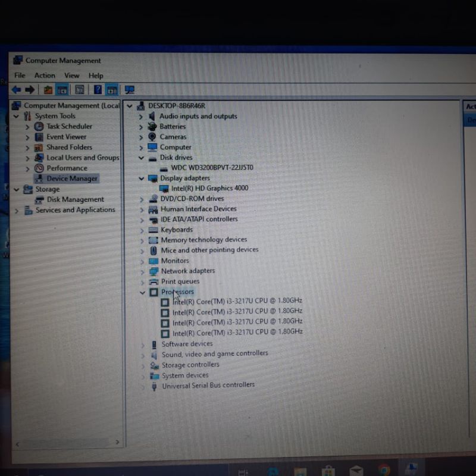Collapse the Processors category
The width and height of the screenshot is (476, 476).
tap(141, 292)
